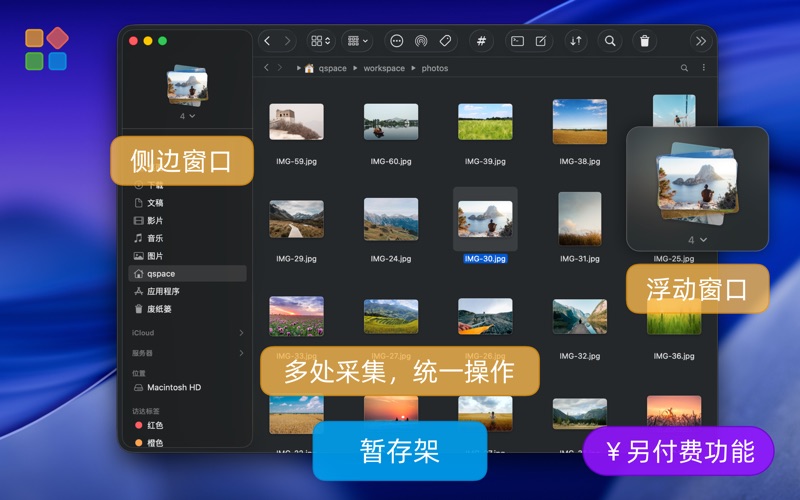This screenshot has height=500, width=800.
Task: Select workspace in the path bar
Action: [384, 68]
